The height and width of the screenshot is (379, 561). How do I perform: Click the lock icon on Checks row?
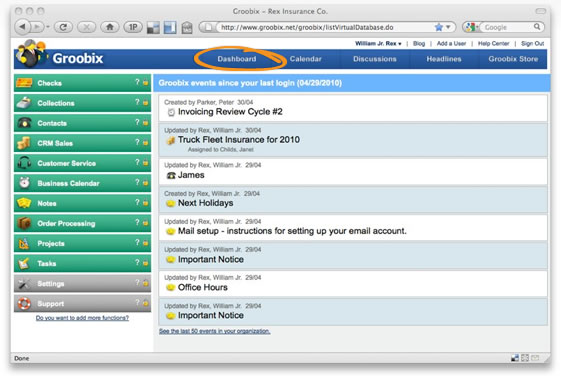(x=145, y=82)
